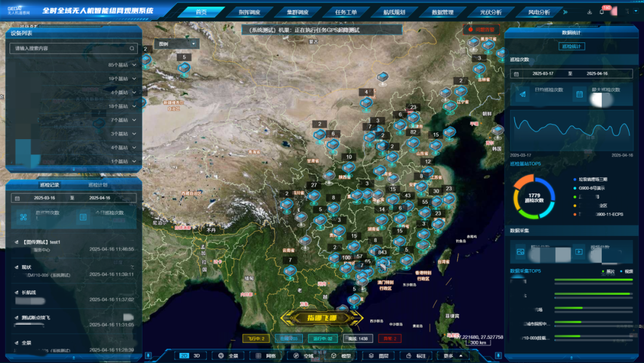644x363 pixels.
Task: Switch map view to 3D mode
Action: coord(197,356)
